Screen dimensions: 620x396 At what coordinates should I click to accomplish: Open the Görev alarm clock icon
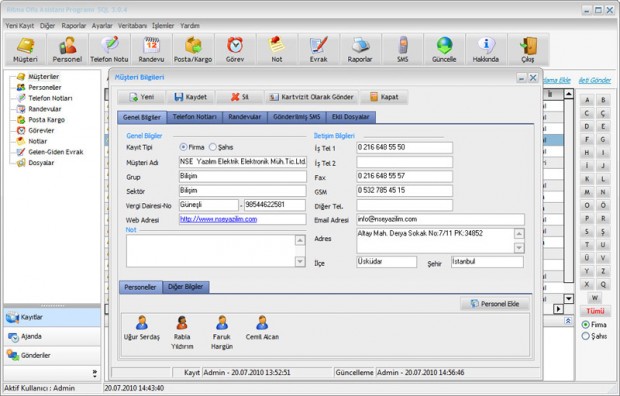(235, 49)
